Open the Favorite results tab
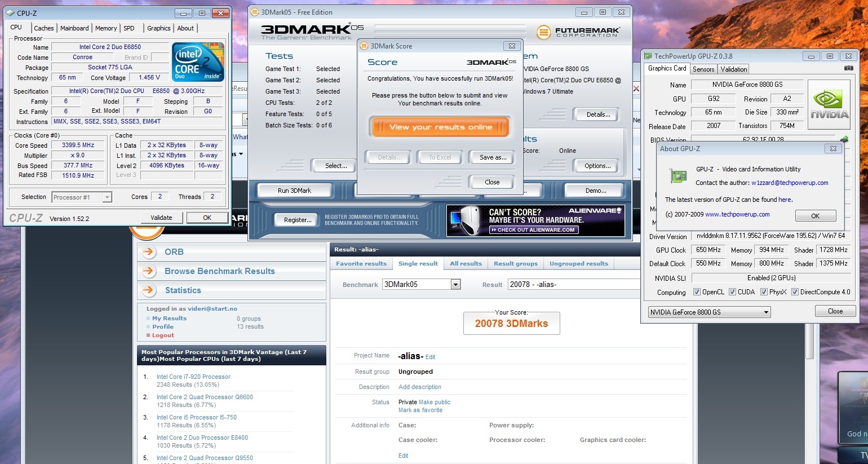 point(361,264)
